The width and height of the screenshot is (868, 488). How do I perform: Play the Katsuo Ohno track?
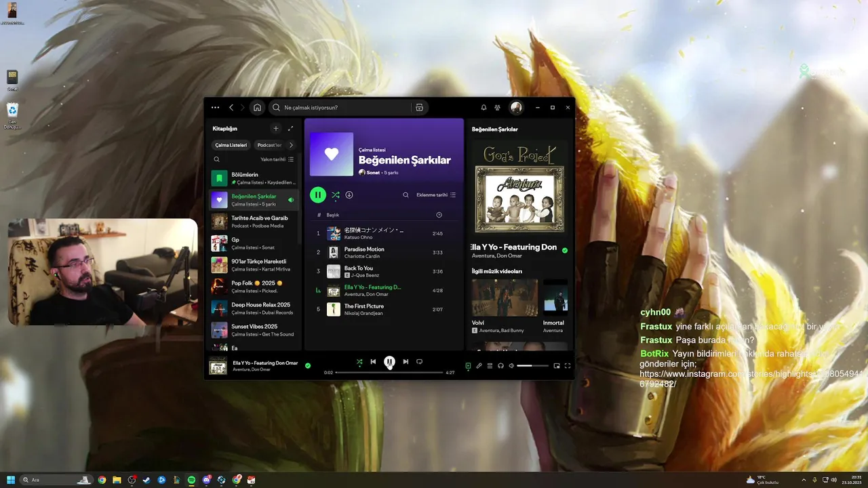[384, 233]
